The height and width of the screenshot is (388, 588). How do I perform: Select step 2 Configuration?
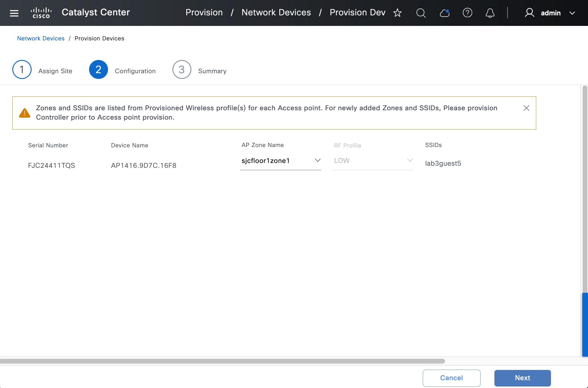(98, 70)
